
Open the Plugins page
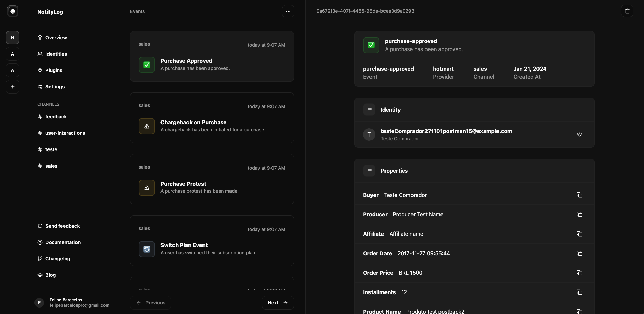click(x=50, y=70)
